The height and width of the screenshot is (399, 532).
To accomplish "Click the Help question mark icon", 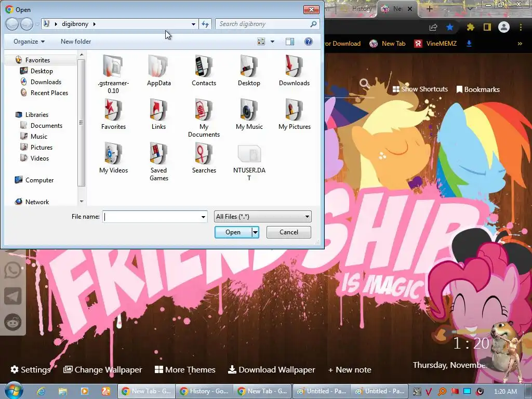I will coord(309,42).
